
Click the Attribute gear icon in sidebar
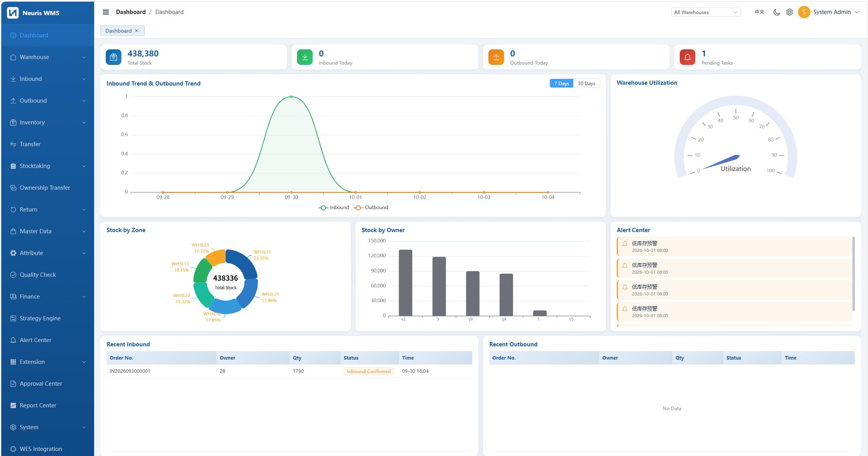pyautogui.click(x=13, y=253)
